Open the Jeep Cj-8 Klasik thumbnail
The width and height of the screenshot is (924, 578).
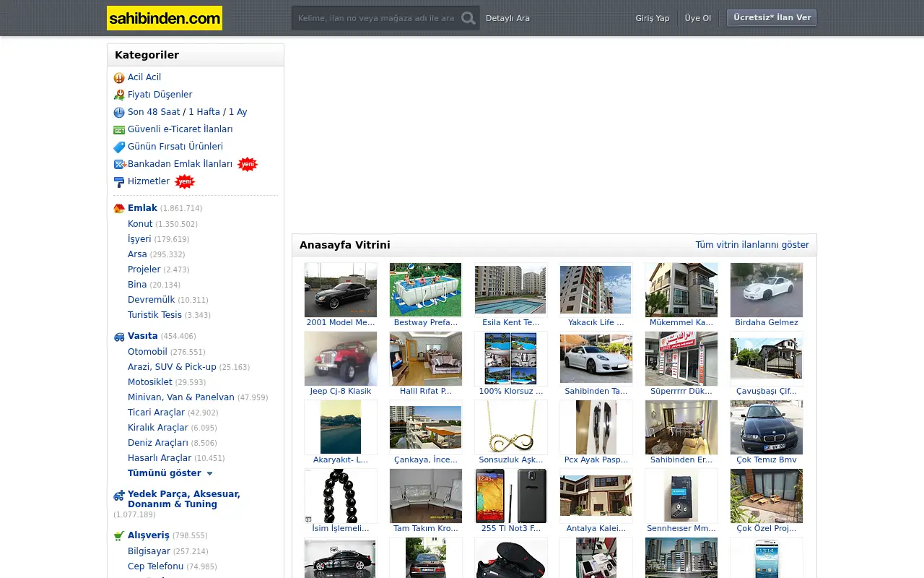tap(341, 358)
